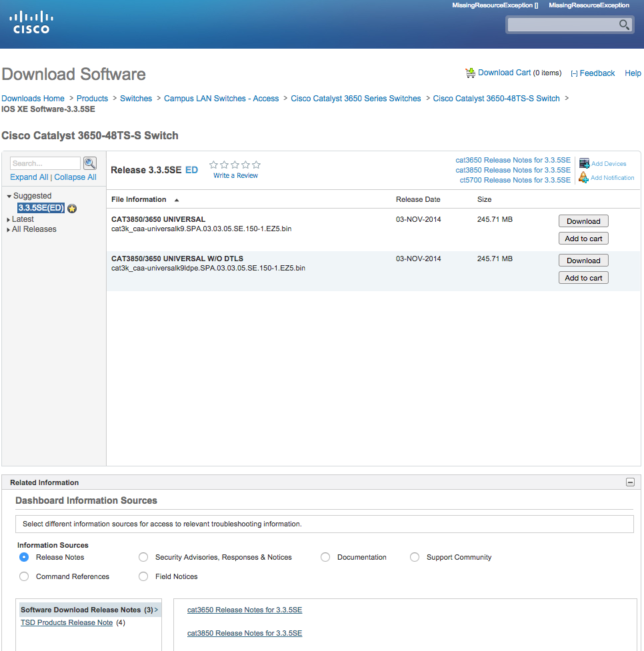This screenshot has width=644, height=651.
Task: Click the Collapse All link
Action: click(75, 177)
